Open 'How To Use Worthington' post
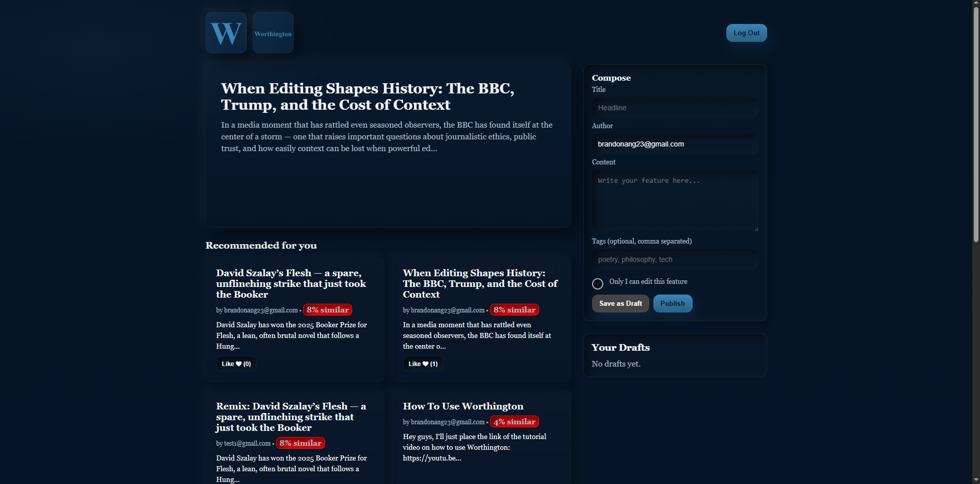This screenshot has height=484, width=980. click(463, 406)
